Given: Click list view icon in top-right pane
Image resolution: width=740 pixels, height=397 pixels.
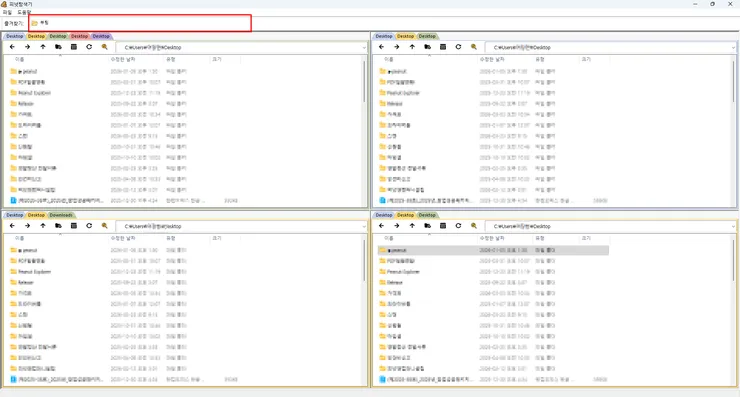Looking at the screenshot, I should (443, 47).
